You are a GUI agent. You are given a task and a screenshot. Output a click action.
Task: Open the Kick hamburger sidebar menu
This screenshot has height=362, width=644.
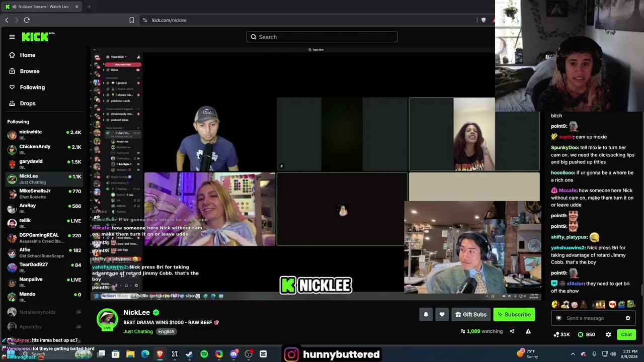(12, 37)
